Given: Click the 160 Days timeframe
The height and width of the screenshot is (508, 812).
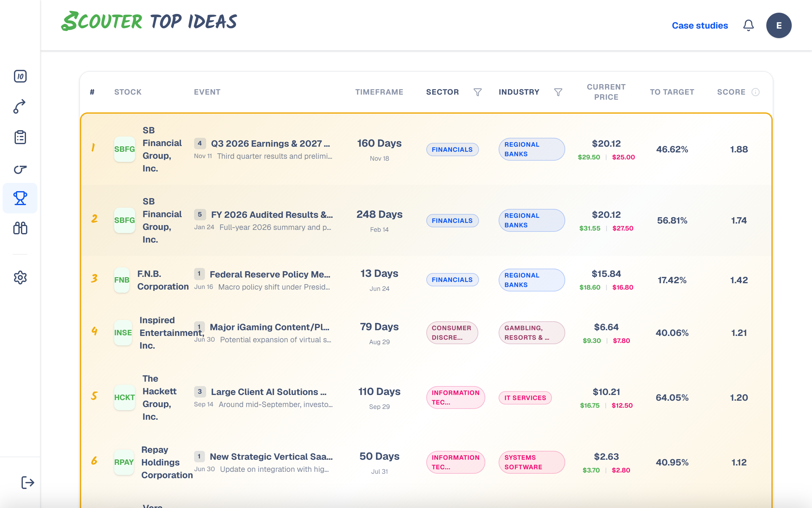Looking at the screenshot, I should pyautogui.click(x=379, y=144).
